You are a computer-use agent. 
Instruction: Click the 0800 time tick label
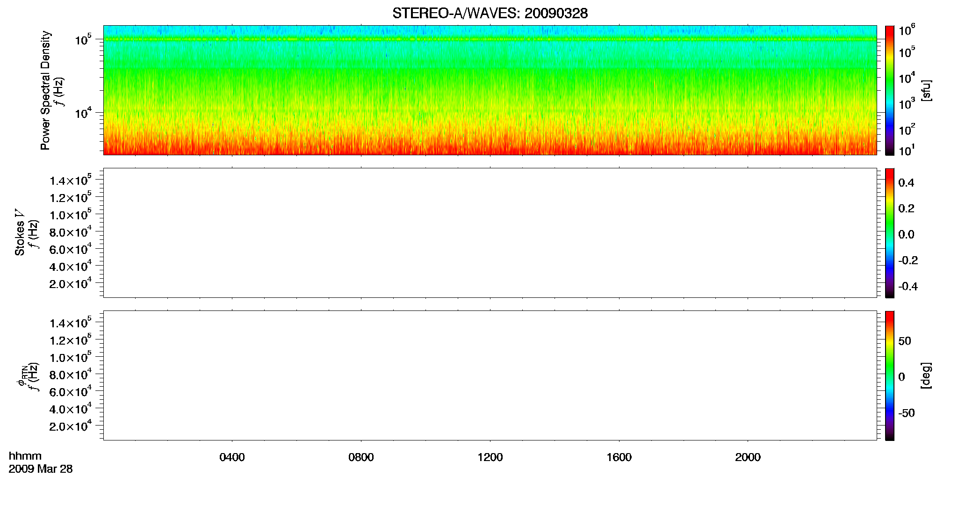coord(361,457)
